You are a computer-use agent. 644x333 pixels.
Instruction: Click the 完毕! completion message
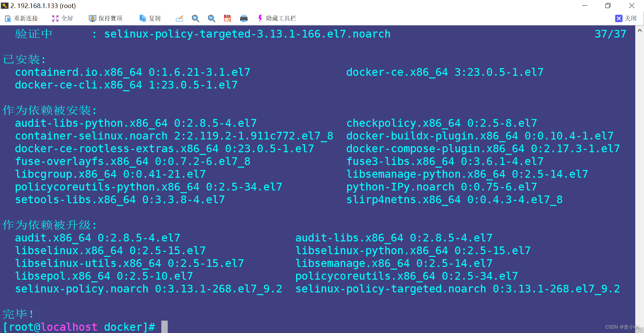(18, 314)
